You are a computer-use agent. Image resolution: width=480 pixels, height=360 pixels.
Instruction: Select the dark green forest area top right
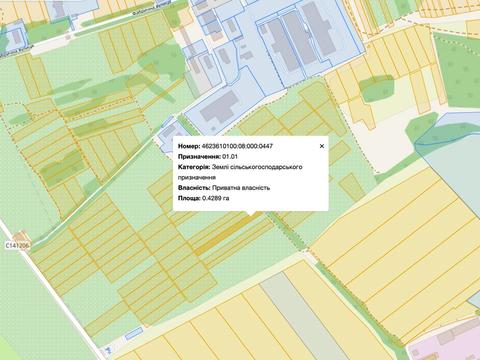coord(458,70)
